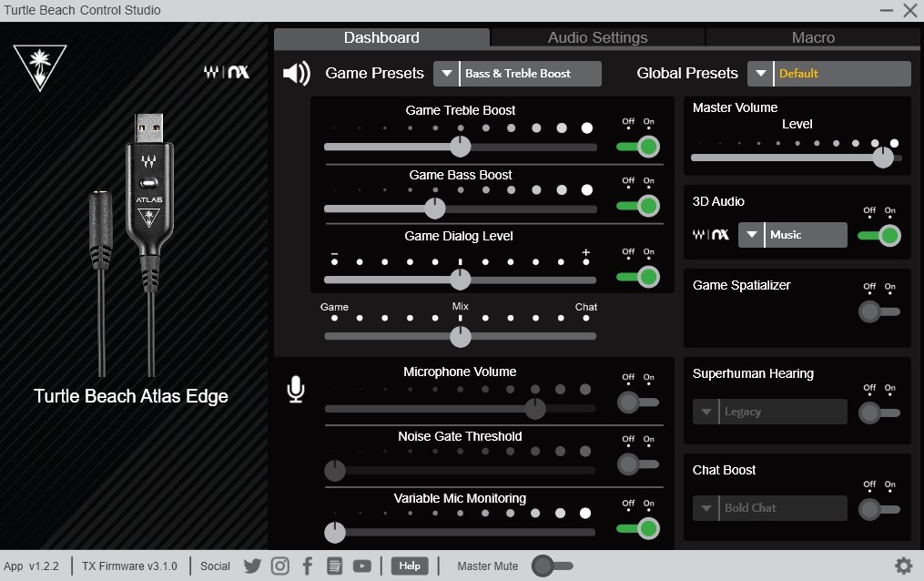Turn off the Game Bass Boost toggle
Screen dimensions: 924x581
click(x=638, y=206)
